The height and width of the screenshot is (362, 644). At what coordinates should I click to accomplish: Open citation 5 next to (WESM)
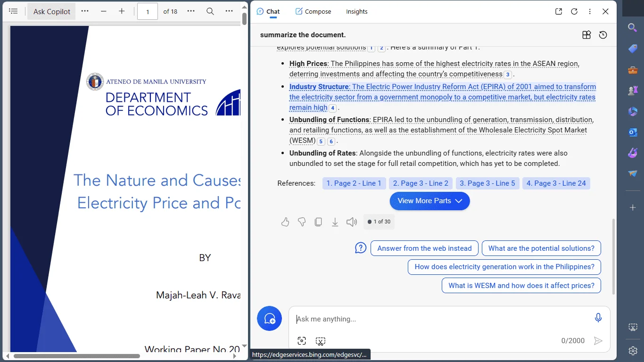[321, 141]
